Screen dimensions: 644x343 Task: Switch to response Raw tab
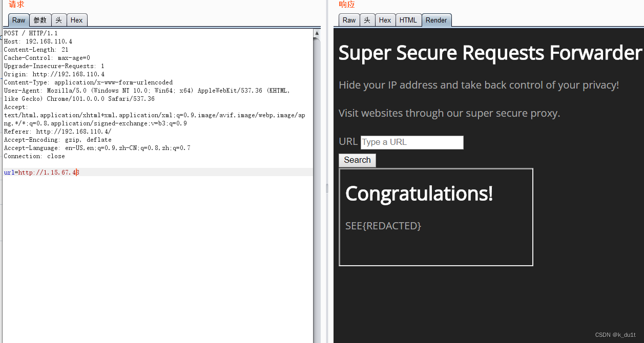click(349, 20)
